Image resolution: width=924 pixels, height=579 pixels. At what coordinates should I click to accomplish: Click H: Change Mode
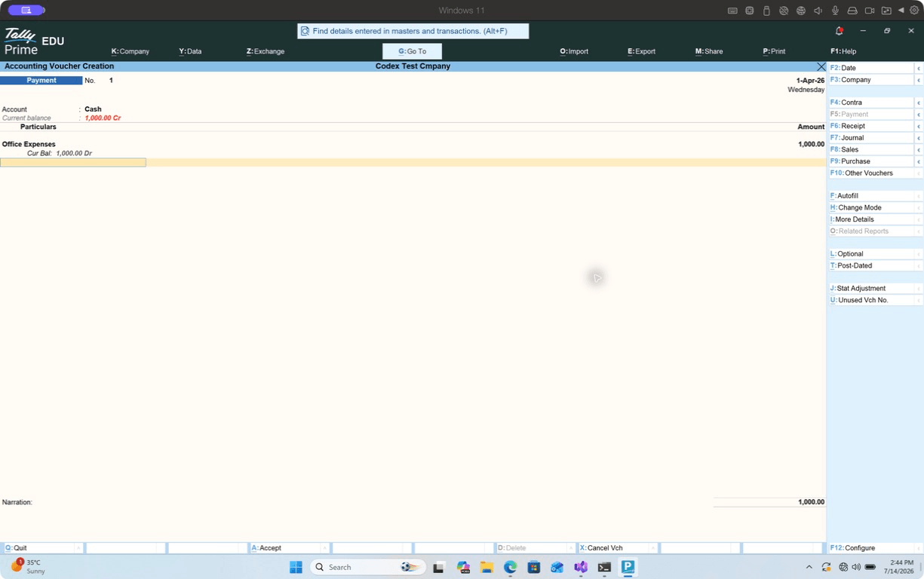point(871,207)
